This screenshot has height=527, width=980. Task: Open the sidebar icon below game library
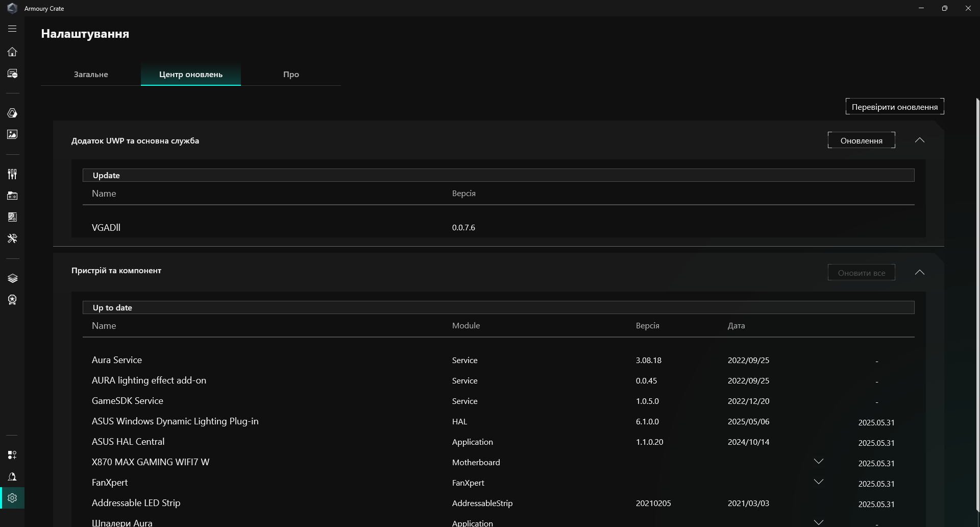(x=12, y=217)
